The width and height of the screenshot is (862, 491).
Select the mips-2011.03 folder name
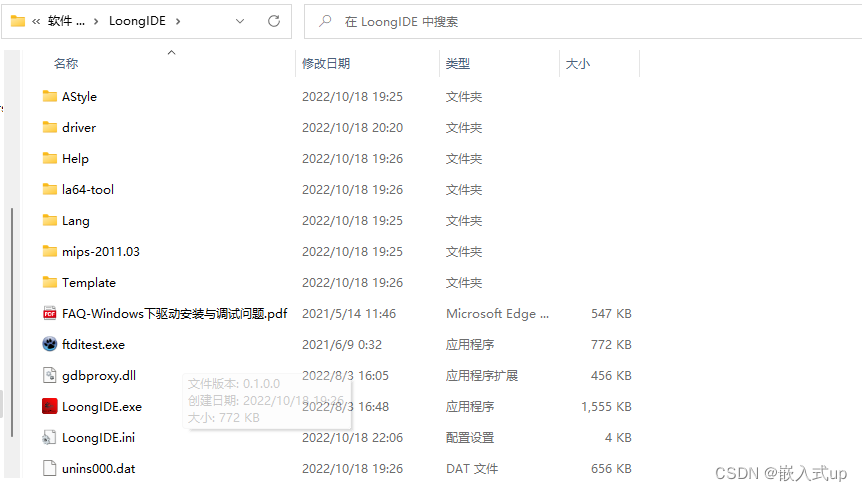click(x=101, y=252)
